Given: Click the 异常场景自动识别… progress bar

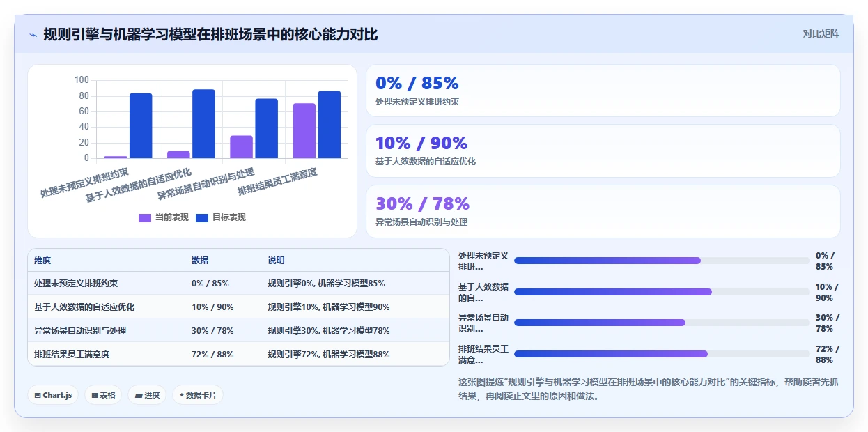Looking at the screenshot, I should (x=662, y=323).
